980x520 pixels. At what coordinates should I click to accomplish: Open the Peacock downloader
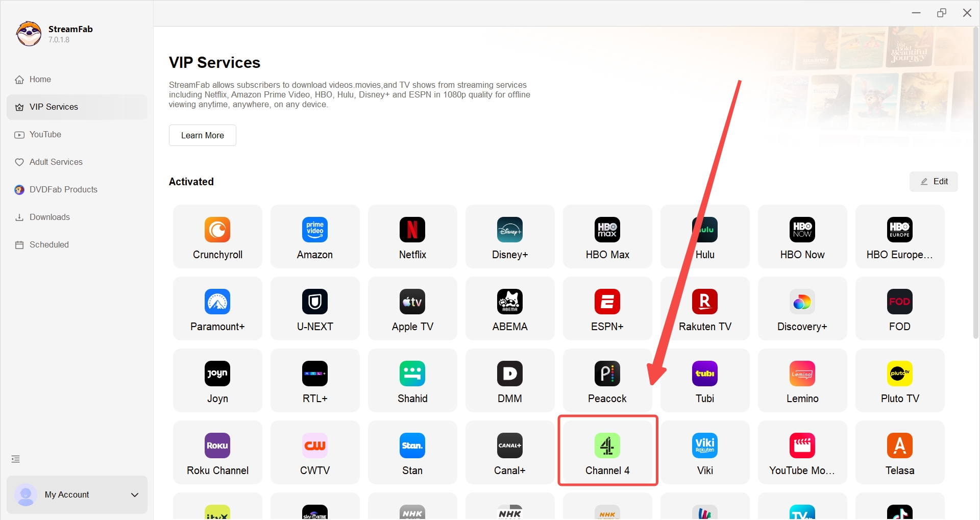click(x=607, y=380)
